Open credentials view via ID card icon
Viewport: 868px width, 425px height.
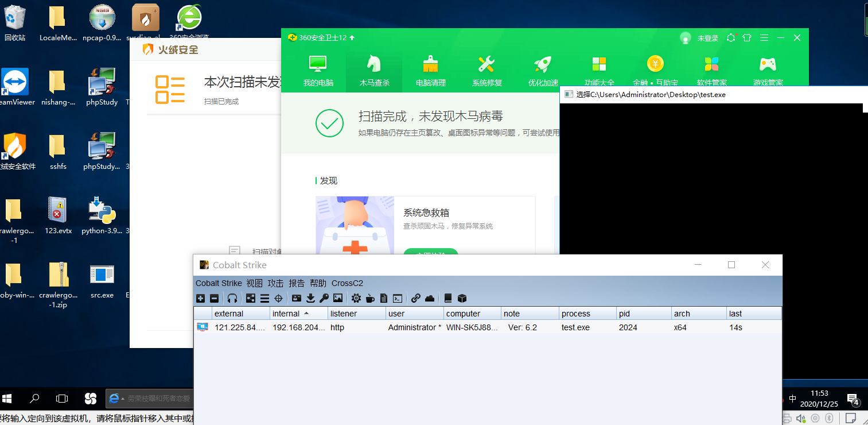(x=297, y=298)
